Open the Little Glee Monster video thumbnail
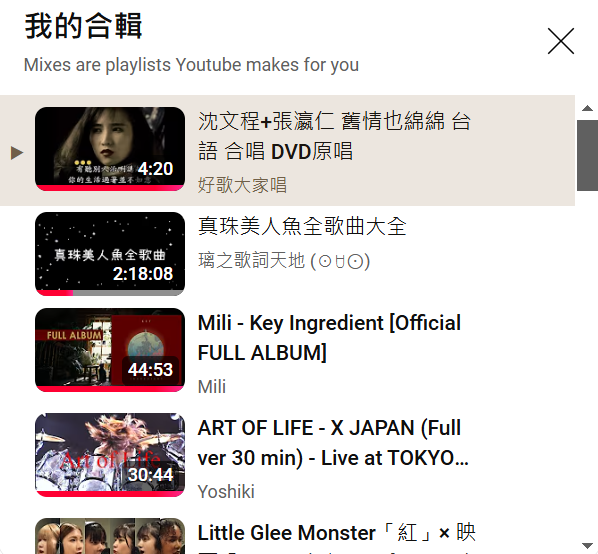The height and width of the screenshot is (554, 598). point(110,536)
